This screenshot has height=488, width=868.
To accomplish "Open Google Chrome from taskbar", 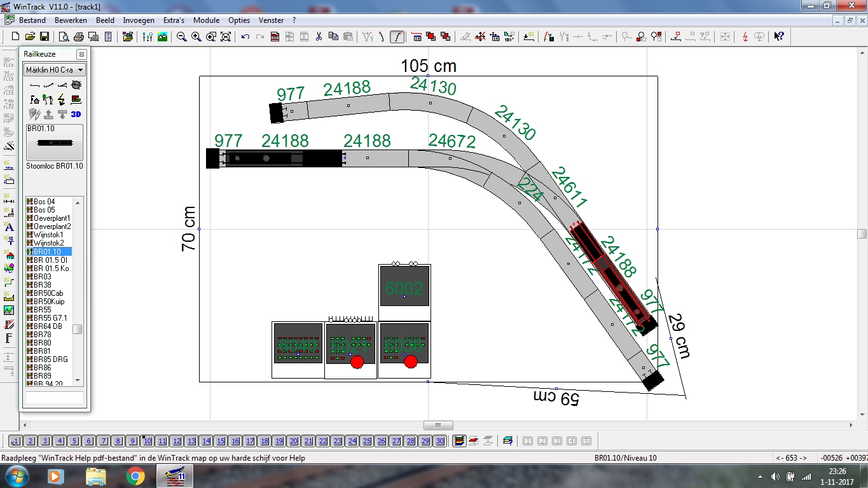I will pyautogui.click(x=135, y=476).
